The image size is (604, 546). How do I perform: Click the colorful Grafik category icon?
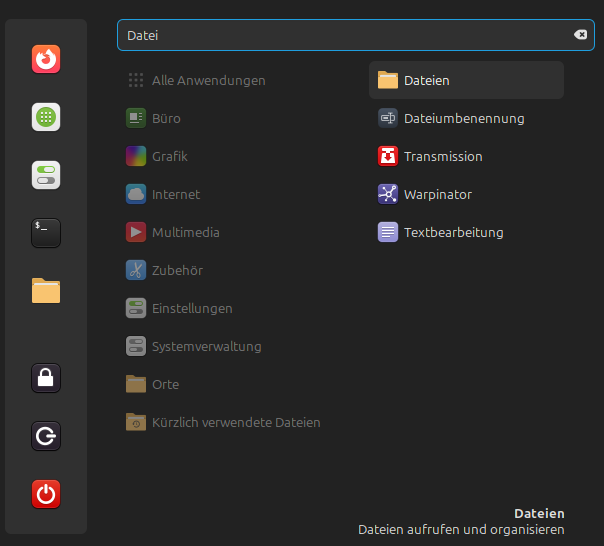click(136, 156)
